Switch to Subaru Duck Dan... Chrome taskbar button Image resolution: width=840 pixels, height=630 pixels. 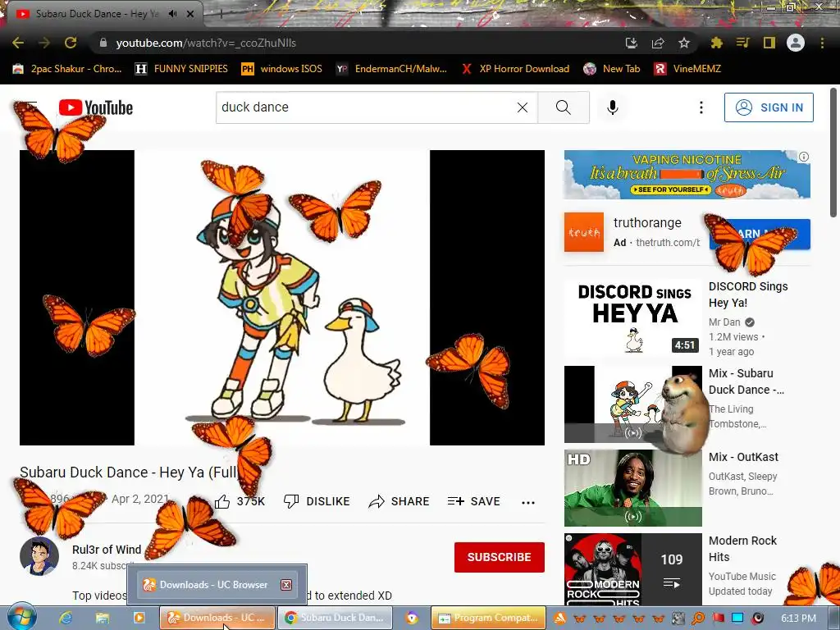[335, 618]
